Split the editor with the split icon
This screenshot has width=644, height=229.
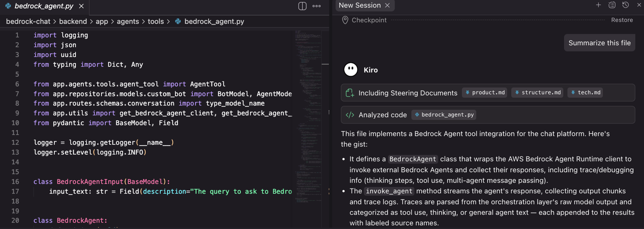(302, 6)
